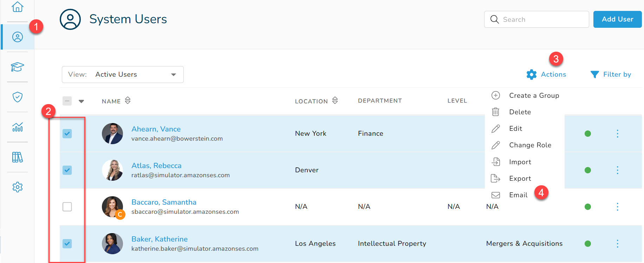Uncheck the checkbox for Atlas, Rebecca
This screenshot has height=263, width=644.
click(x=67, y=170)
